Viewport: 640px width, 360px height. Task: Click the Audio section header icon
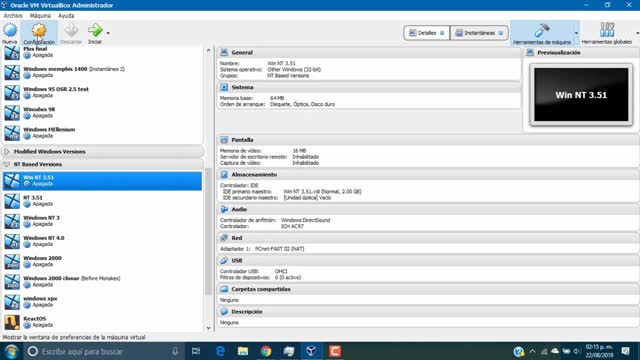224,209
